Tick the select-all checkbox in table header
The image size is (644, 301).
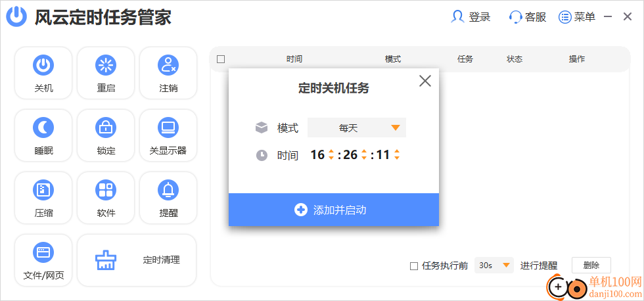[x=221, y=59]
